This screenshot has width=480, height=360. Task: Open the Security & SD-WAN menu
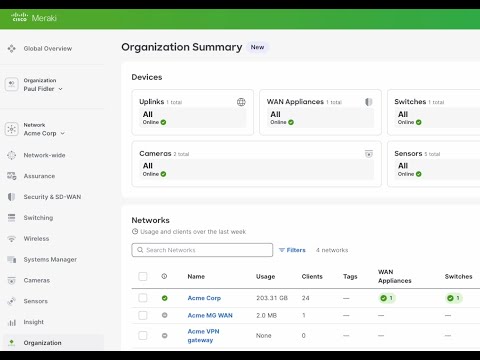click(x=52, y=197)
